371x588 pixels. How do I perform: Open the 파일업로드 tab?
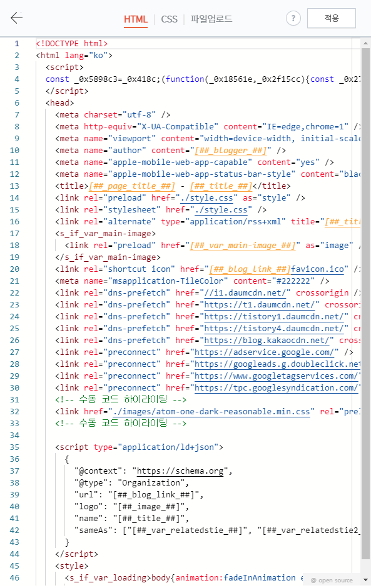tap(211, 19)
